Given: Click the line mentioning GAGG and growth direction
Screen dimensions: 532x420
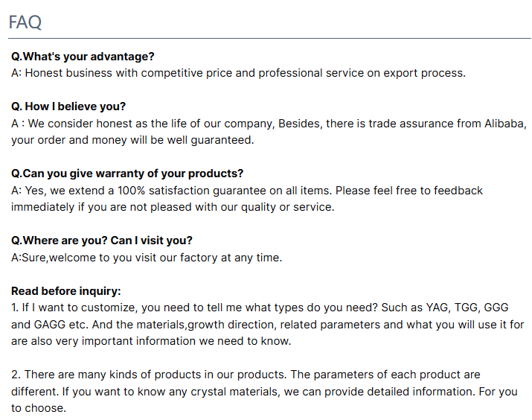Looking at the screenshot, I should pos(268,324).
